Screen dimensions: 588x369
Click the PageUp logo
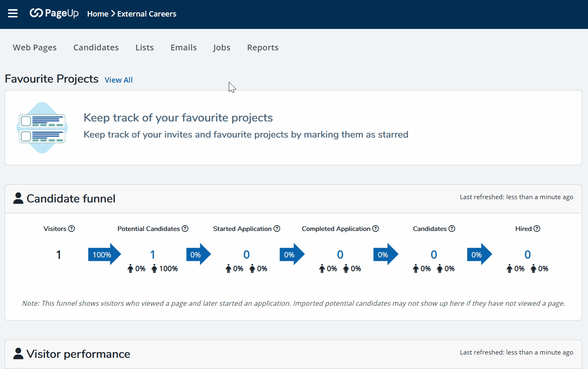[54, 14]
